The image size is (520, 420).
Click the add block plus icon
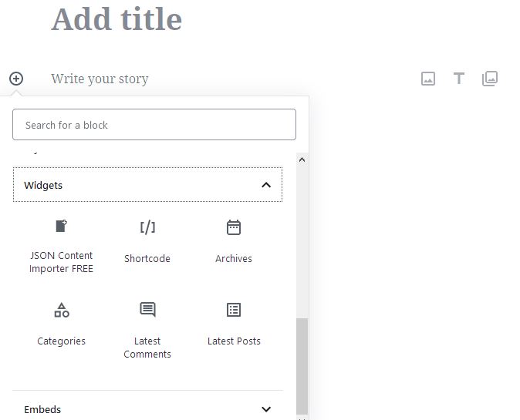pyautogui.click(x=16, y=79)
